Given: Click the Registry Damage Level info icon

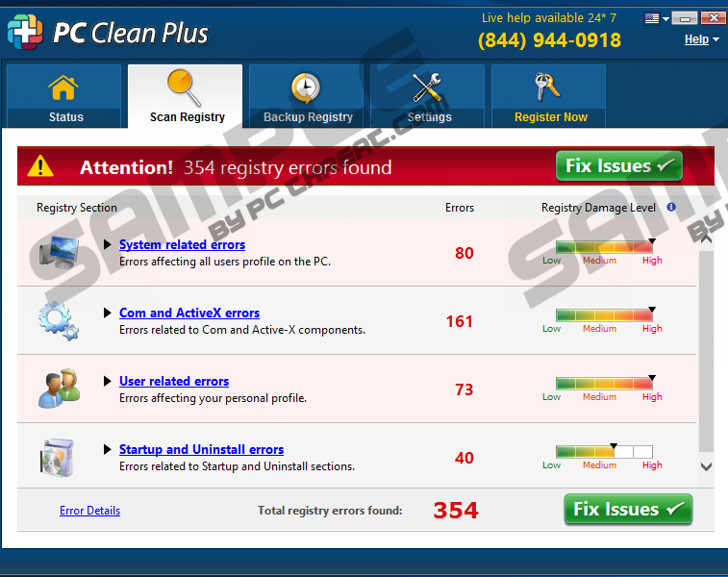Looking at the screenshot, I should point(671,207).
